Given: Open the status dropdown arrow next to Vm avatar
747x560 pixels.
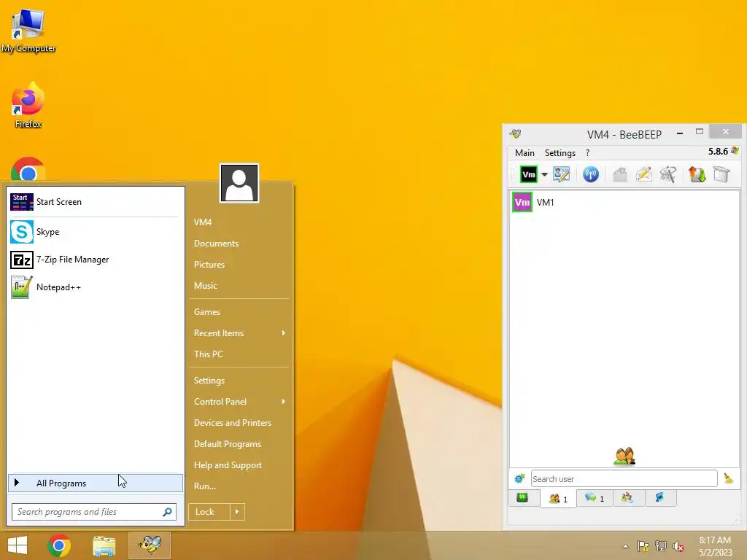Looking at the screenshot, I should [544, 174].
